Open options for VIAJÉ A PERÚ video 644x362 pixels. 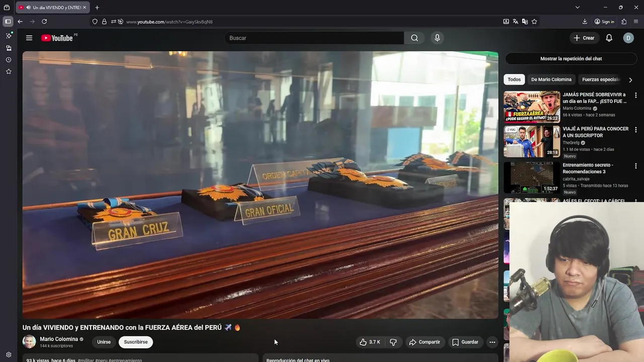[635, 129]
